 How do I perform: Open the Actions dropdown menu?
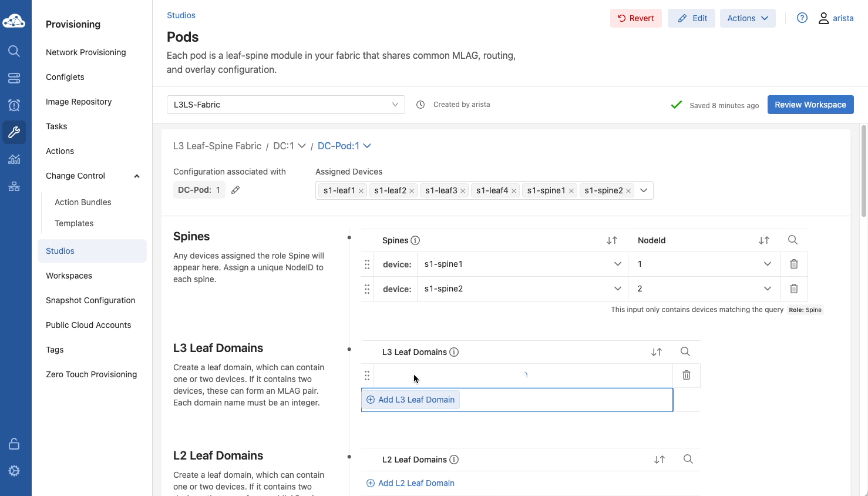pos(747,18)
